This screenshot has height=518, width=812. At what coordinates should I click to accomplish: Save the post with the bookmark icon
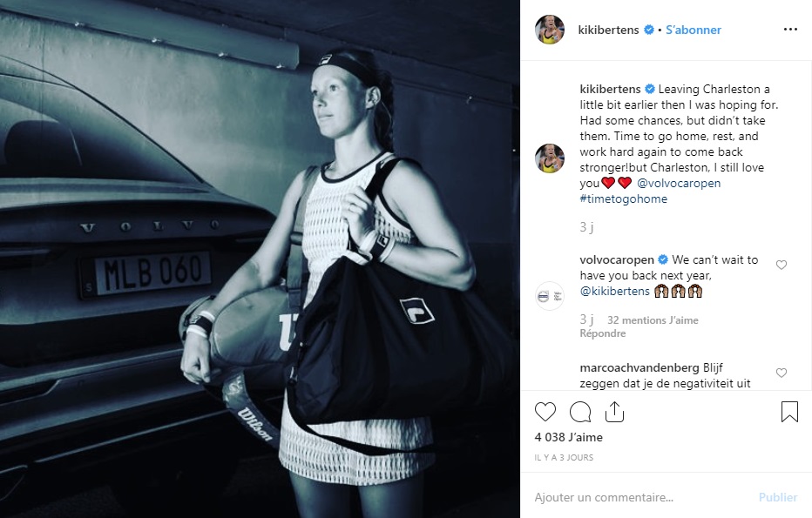pos(789,412)
